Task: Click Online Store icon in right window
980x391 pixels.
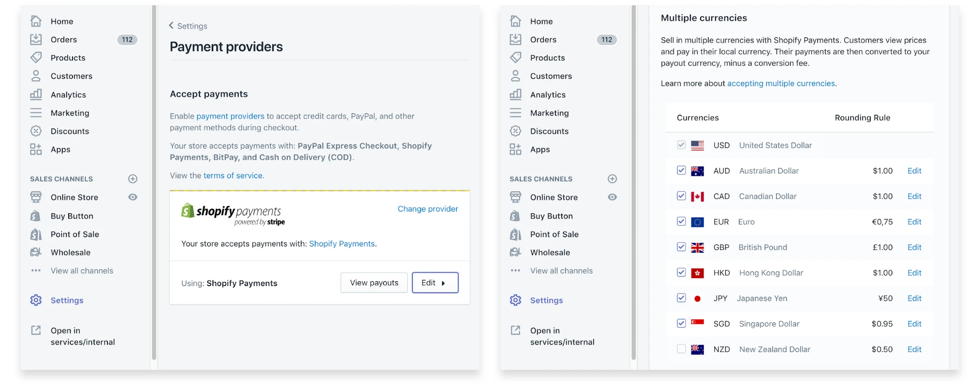Action: (515, 197)
